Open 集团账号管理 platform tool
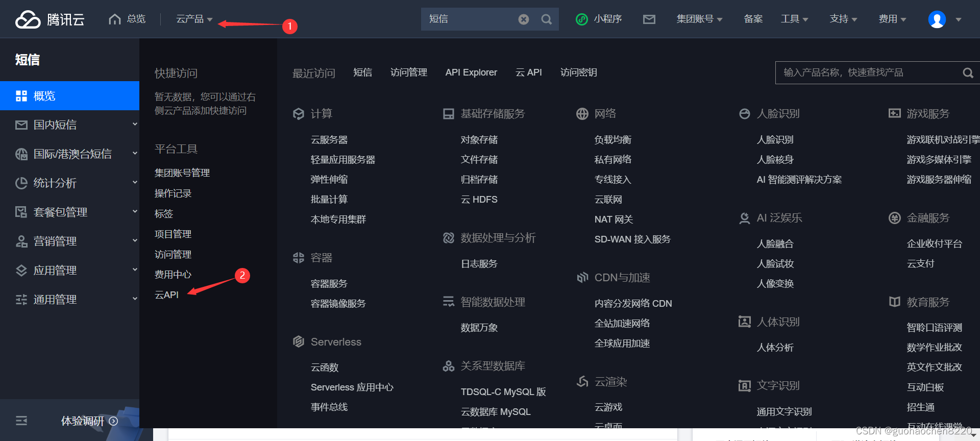 point(182,173)
